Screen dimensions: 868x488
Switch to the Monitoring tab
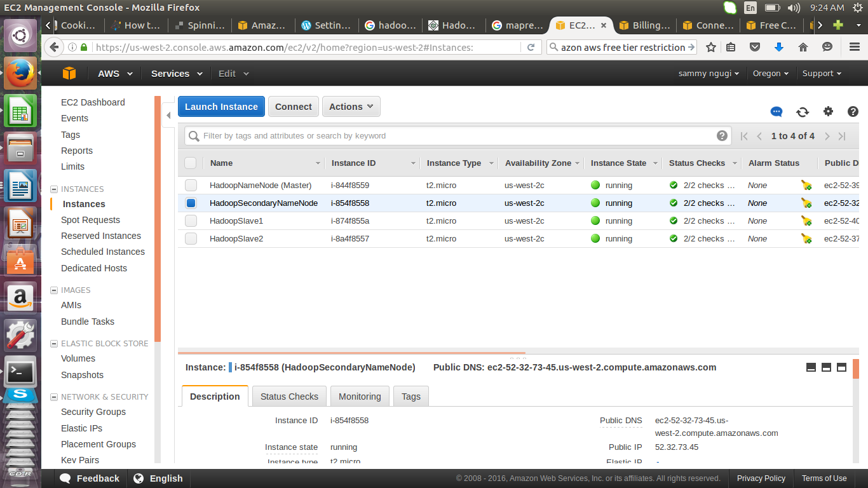pyautogui.click(x=360, y=396)
